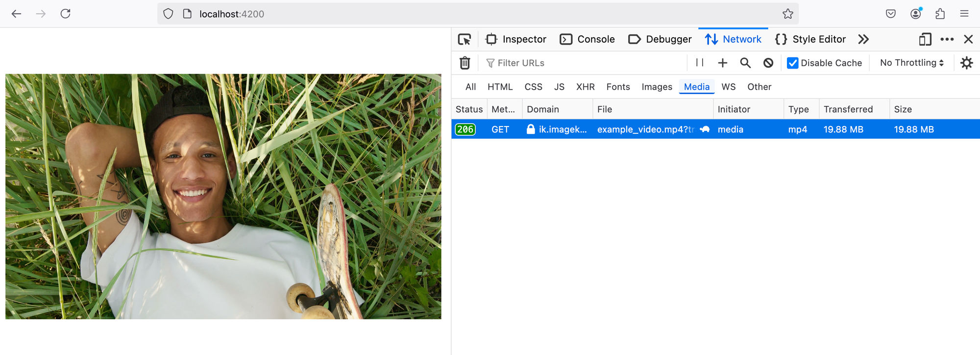
Task: Click the plus icon in Network toolbar
Action: pos(723,63)
